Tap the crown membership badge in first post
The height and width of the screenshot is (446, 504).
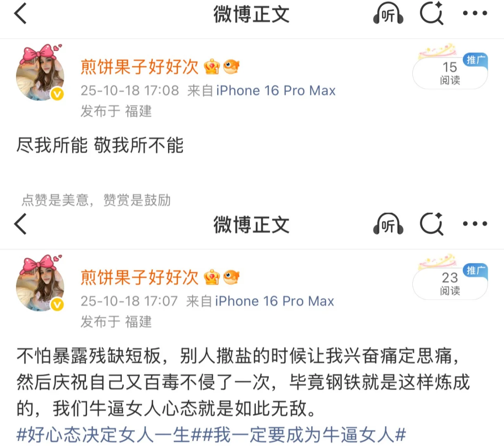pos(212,67)
